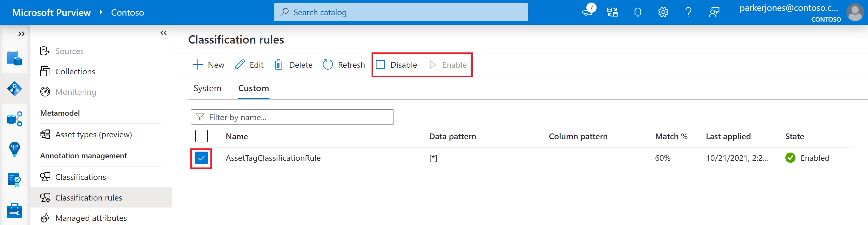Screen dimensions: 868x225
Task: Sort by the State column header
Action: [x=794, y=136]
